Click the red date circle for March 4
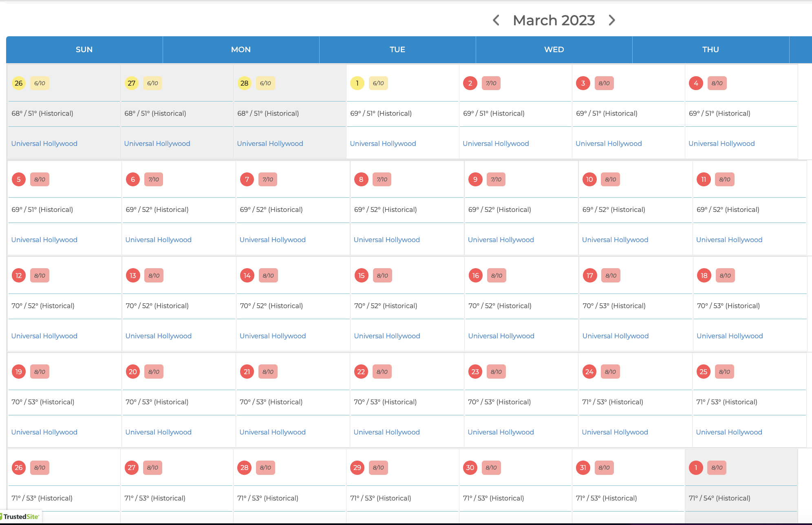 [x=696, y=83]
